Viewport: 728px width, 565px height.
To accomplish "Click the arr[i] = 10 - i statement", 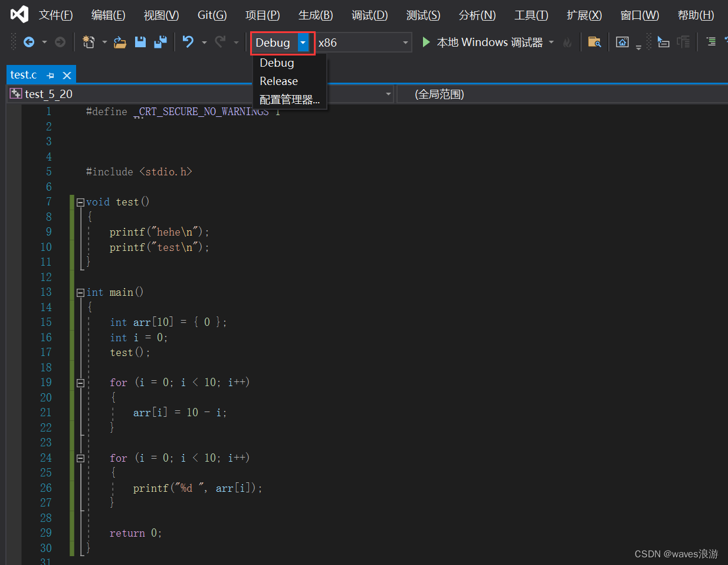I will (180, 413).
